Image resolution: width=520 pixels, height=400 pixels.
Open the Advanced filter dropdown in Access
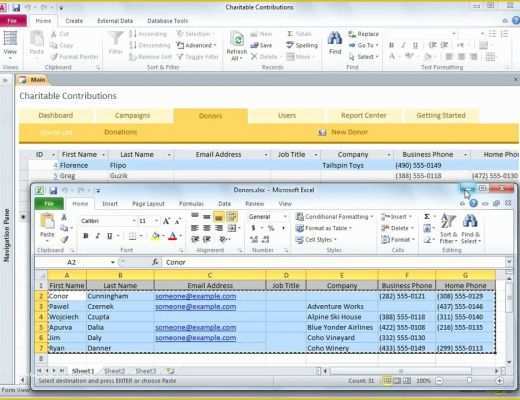197,45
